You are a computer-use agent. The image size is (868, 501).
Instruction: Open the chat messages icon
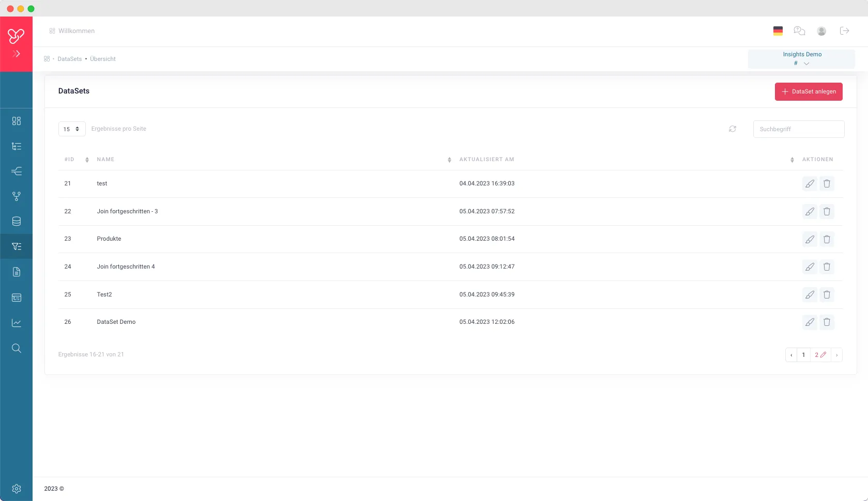click(799, 31)
